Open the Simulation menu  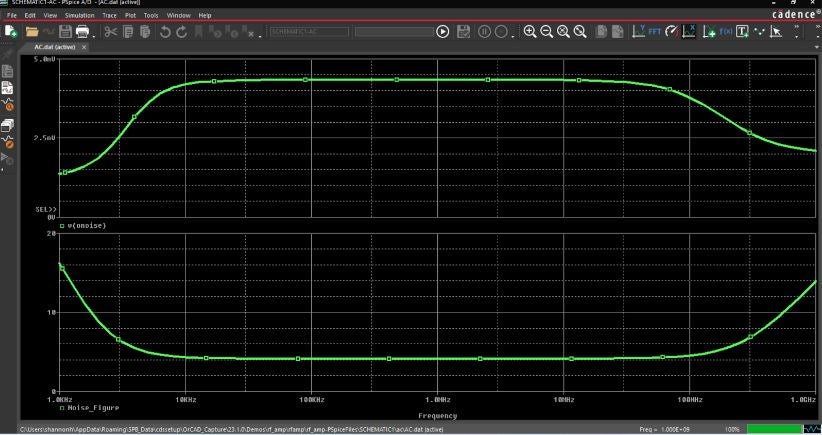[80, 16]
